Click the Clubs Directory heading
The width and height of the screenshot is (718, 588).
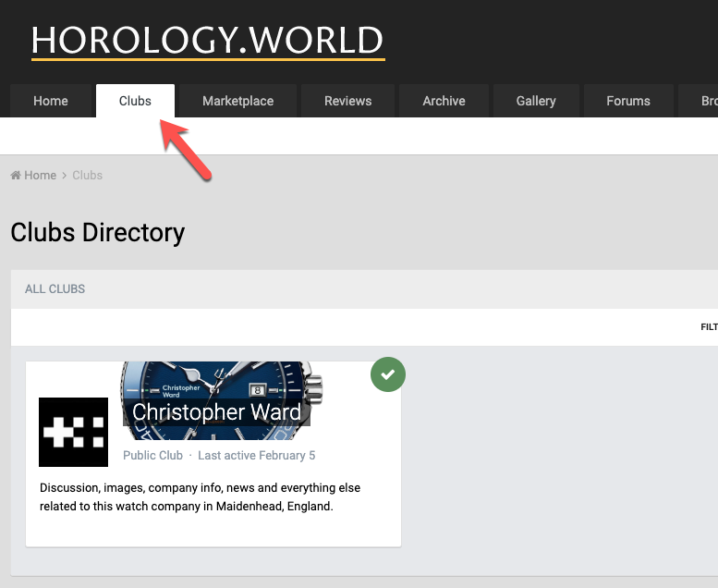coord(98,233)
